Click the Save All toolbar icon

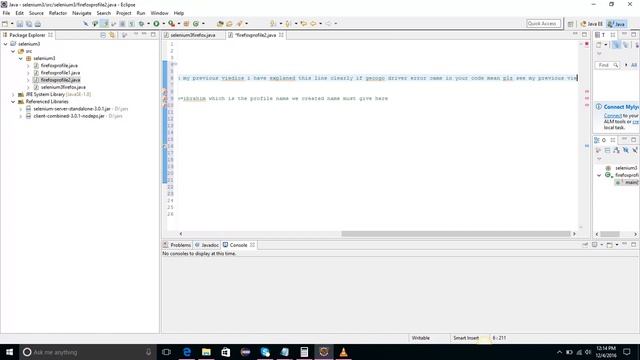tap(29, 24)
